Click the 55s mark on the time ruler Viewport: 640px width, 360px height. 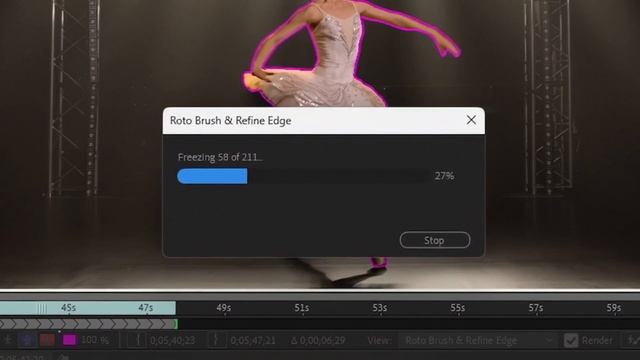(458, 308)
